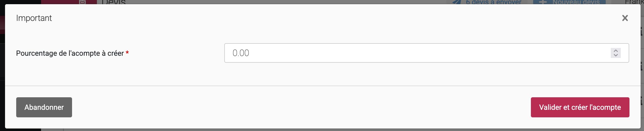Screen dimensions: 644x131
Task: Click the red required asterisk
Action: [x=127, y=53]
